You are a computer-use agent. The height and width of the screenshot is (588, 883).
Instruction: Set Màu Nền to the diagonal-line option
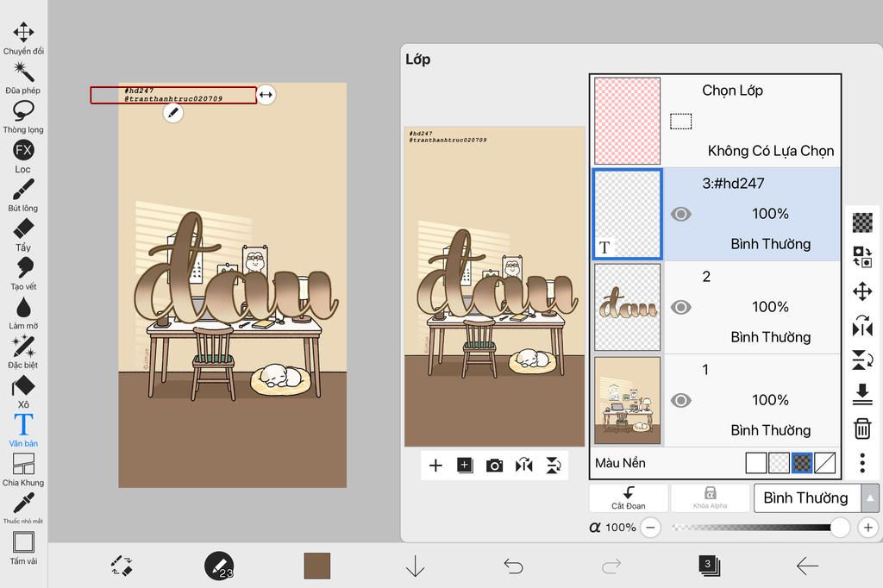pyautogui.click(x=825, y=463)
